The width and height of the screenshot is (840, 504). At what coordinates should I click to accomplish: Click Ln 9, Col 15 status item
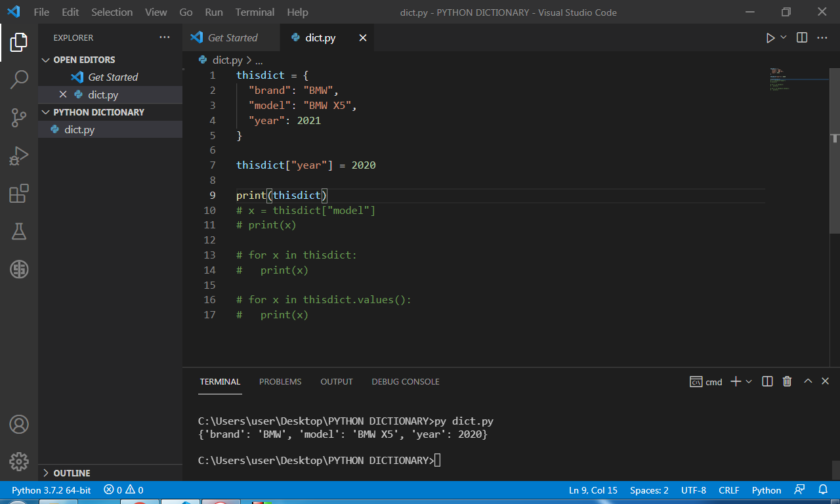593,490
